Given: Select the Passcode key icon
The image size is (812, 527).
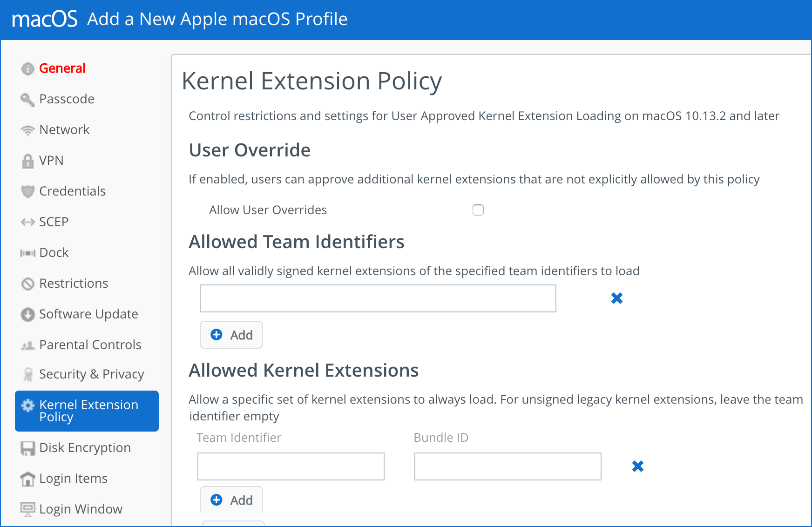Looking at the screenshot, I should 27,99.
